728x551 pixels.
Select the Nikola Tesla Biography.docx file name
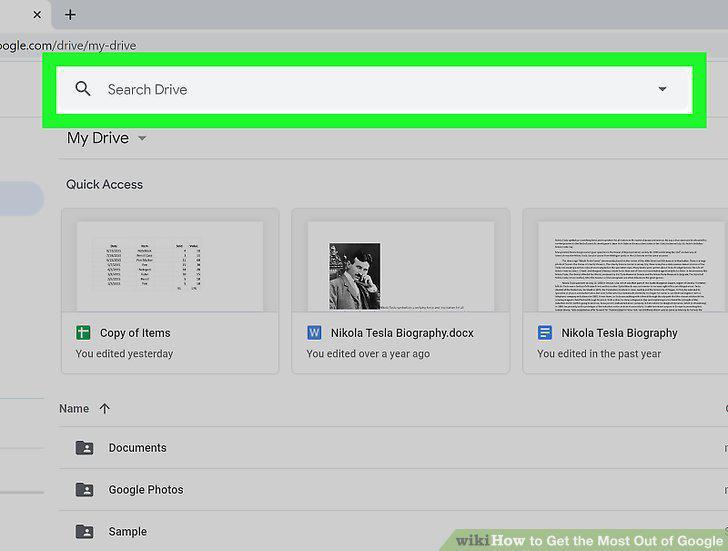point(402,333)
